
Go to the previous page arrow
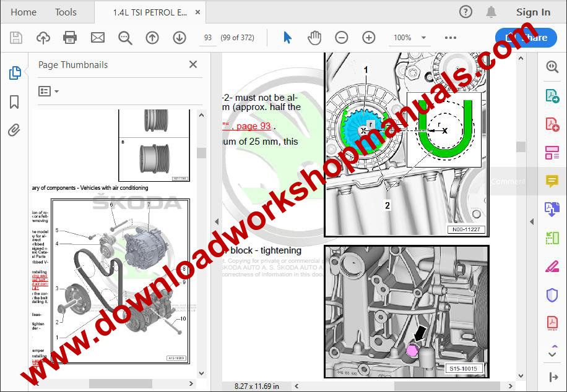152,38
